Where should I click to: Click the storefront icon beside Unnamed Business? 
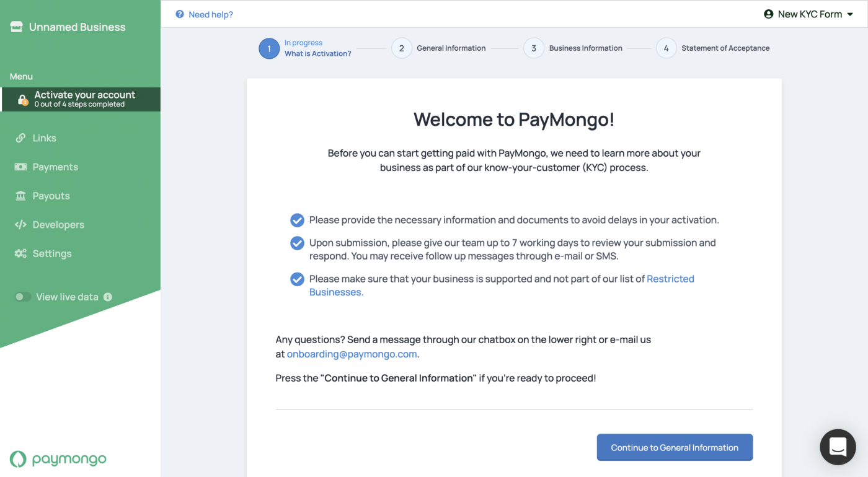17,27
